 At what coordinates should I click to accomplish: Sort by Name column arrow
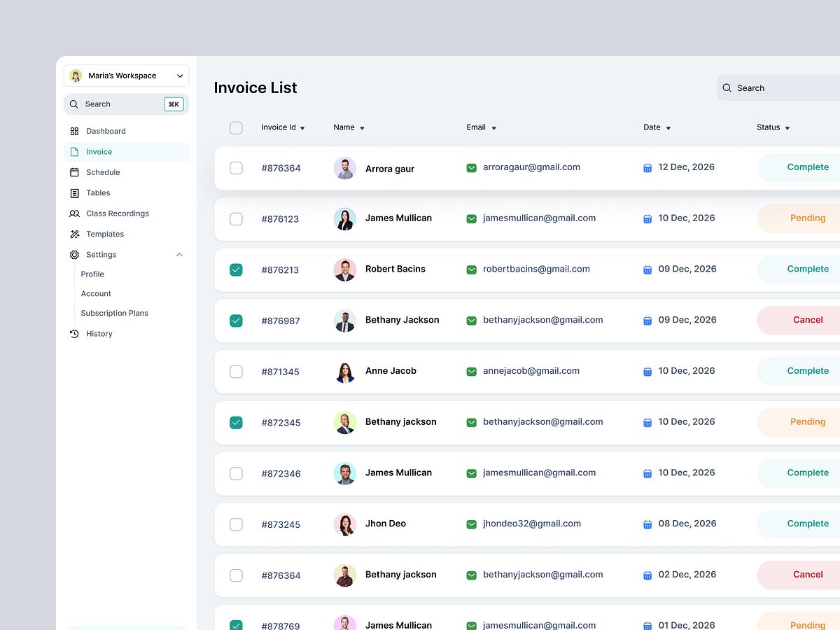[x=362, y=128]
